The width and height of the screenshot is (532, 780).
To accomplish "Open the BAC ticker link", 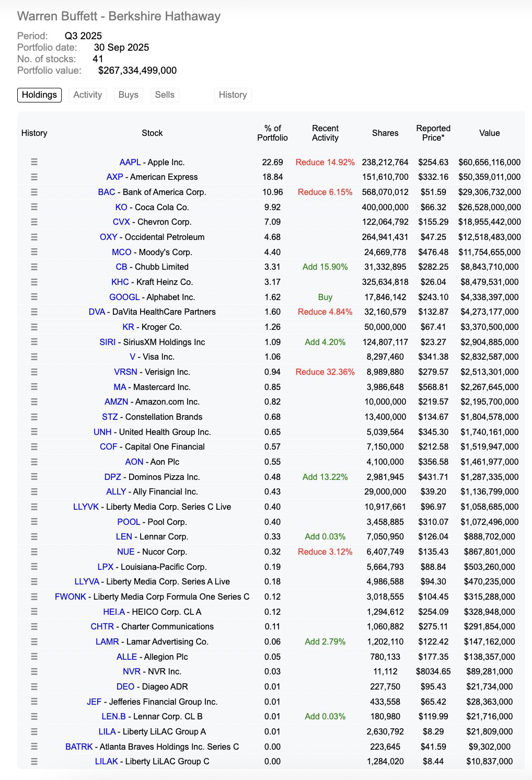I will coord(107,192).
